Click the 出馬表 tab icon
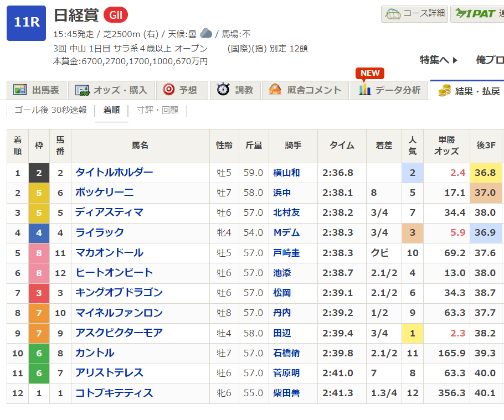Viewport: 504px width, 420px height. pos(20,90)
